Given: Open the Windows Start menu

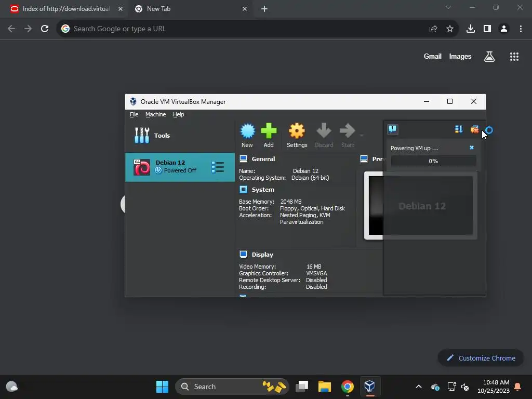Looking at the screenshot, I should [x=162, y=387].
